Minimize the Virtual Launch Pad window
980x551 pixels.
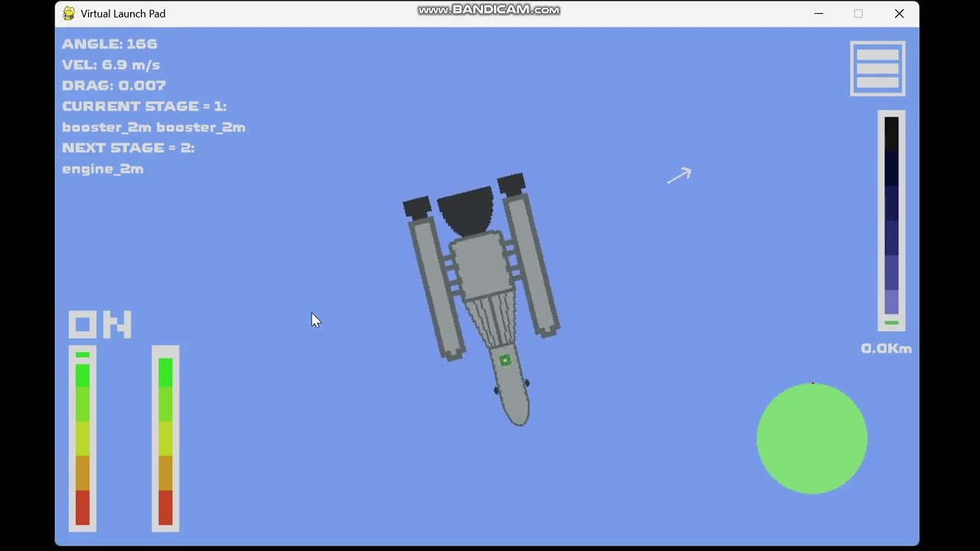pyautogui.click(x=818, y=14)
